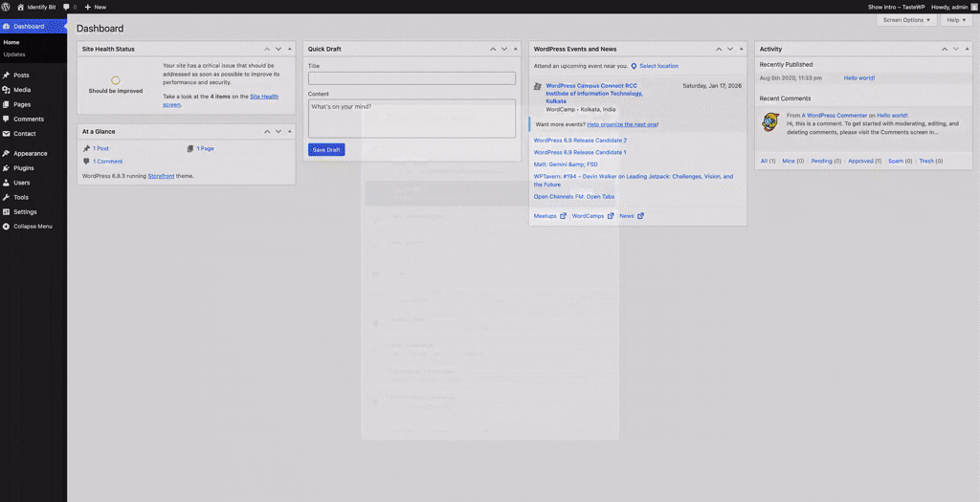Open Settings icon in sidebar menu

7,211
